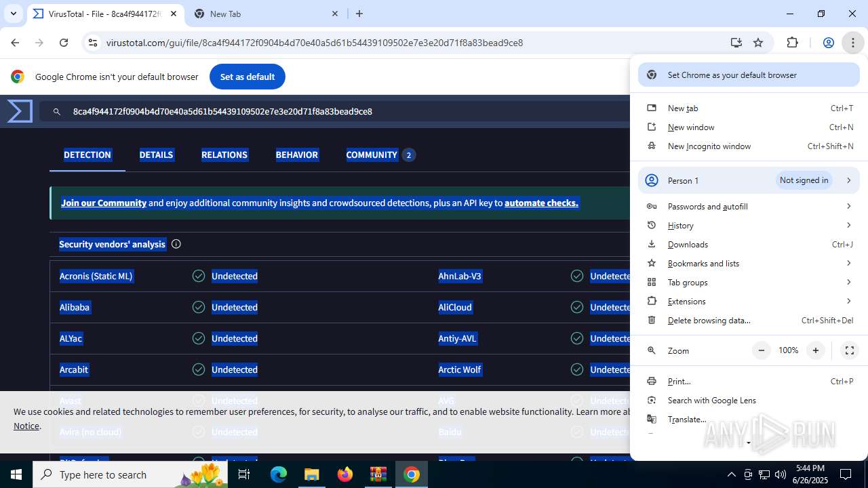The image size is (868, 488).
Task: Click the Chrome address bar URL
Action: click(315, 43)
